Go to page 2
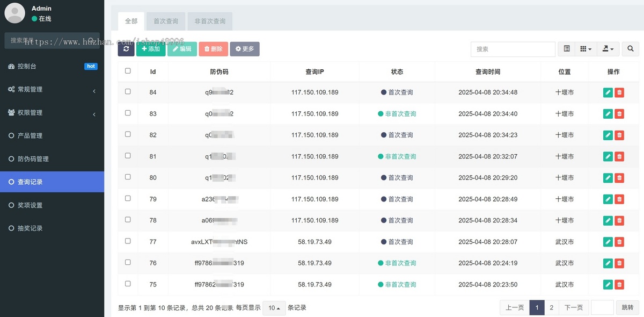 (x=551, y=307)
